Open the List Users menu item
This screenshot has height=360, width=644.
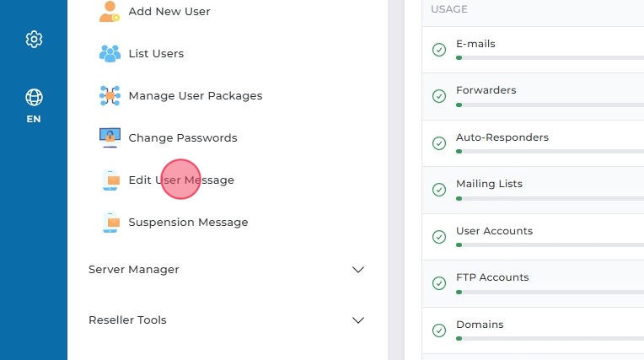[156, 54]
